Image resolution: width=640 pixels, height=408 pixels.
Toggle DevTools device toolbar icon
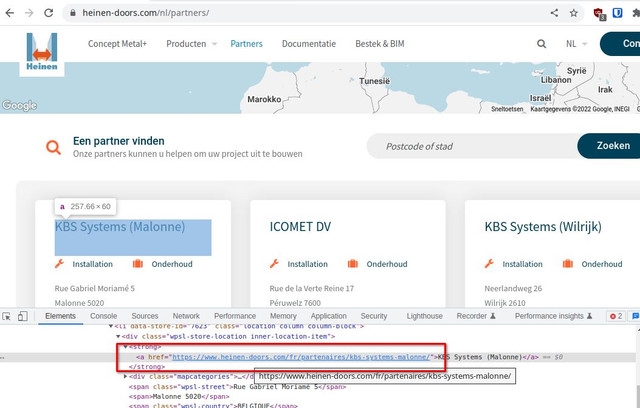click(x=23, y=316)
